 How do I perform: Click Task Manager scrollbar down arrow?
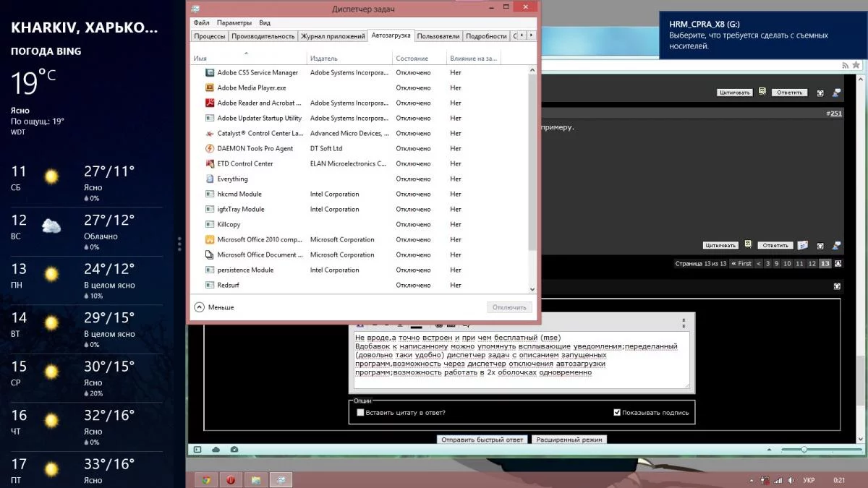click(x=533, y=289)
